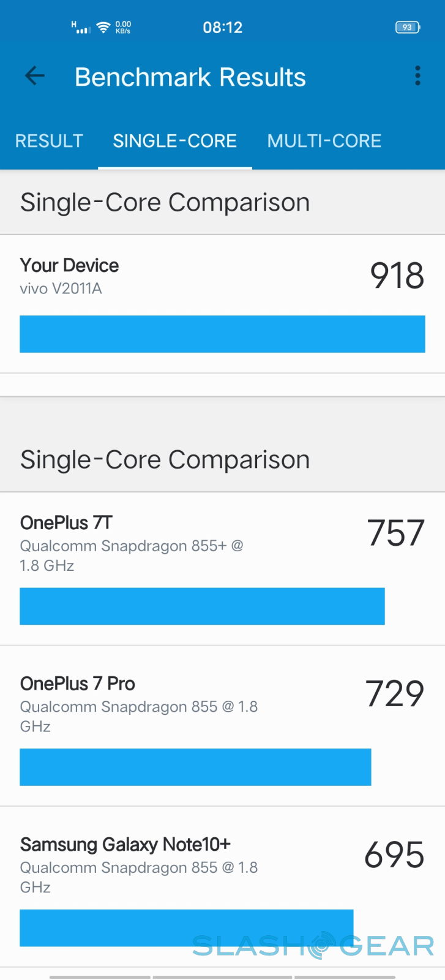Image resolution: width=445 pixels, height=980 pixels.
Task: Switch to the RESULT tab
Action: pyautogui.click(x=49, y=141)
